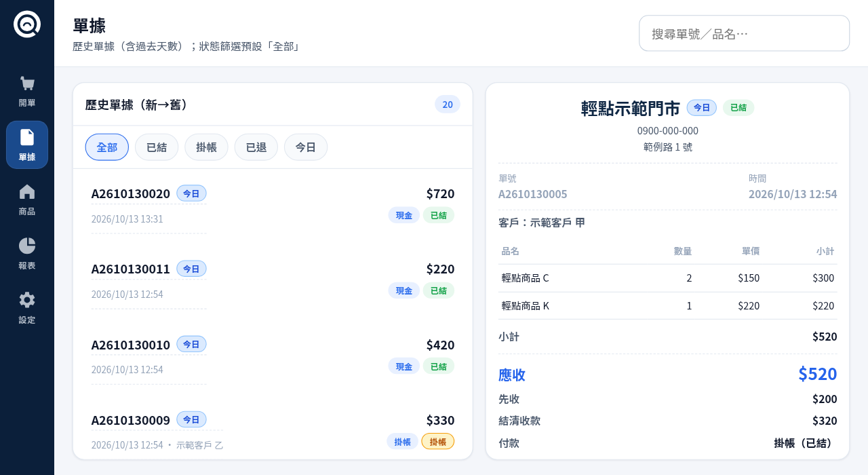Viewport: 868px width, 475px height.
Task: Click phone number 0900-000-000
Action: pos(668,130)
